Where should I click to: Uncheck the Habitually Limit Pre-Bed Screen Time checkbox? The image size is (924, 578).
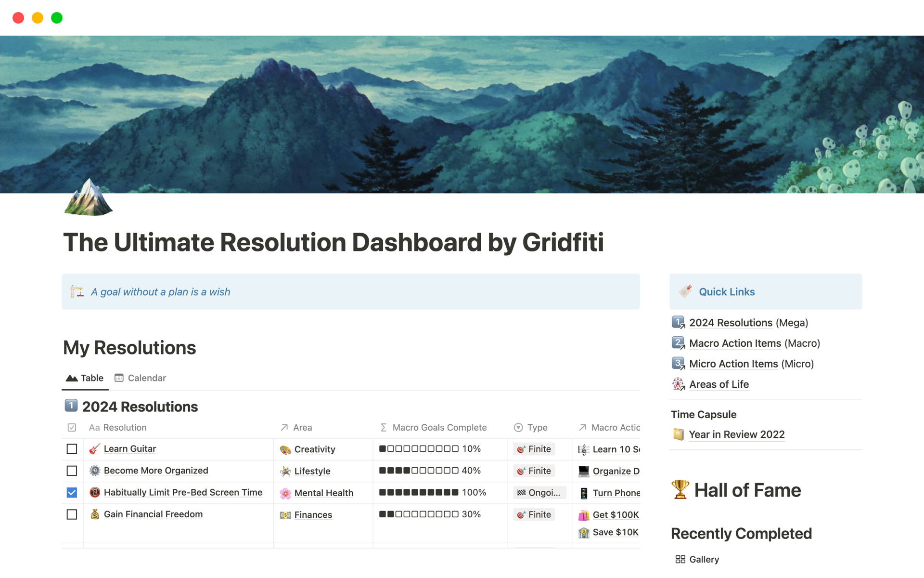72,492
